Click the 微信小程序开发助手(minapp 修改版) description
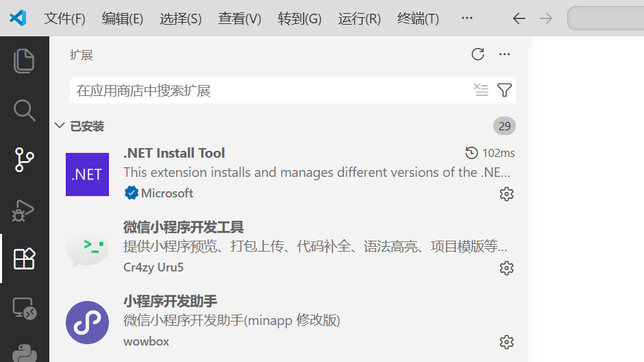This screenshot has width=644, height=362. pyautogui.click(x=232, y=320)
